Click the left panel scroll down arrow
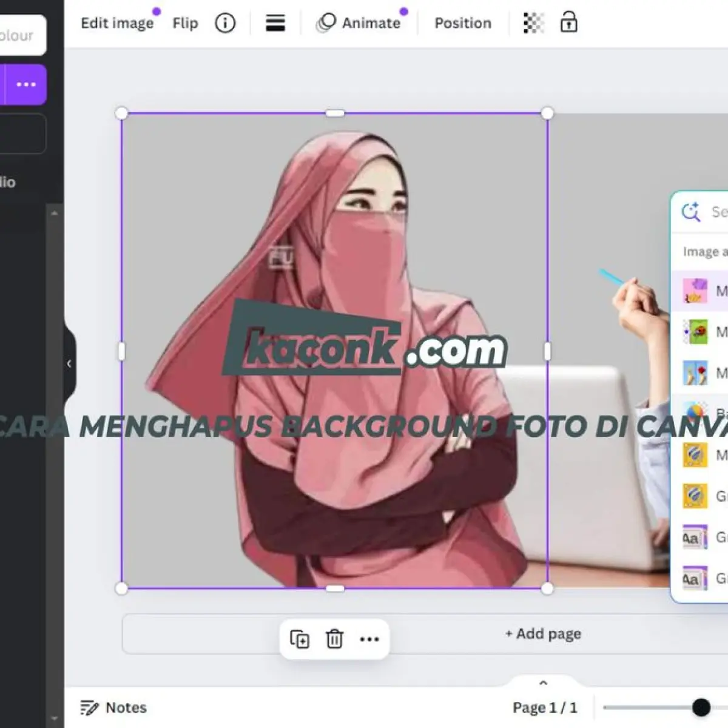Image resolution: width=728 pixels, height=728 pixels. tap(55, 718)
